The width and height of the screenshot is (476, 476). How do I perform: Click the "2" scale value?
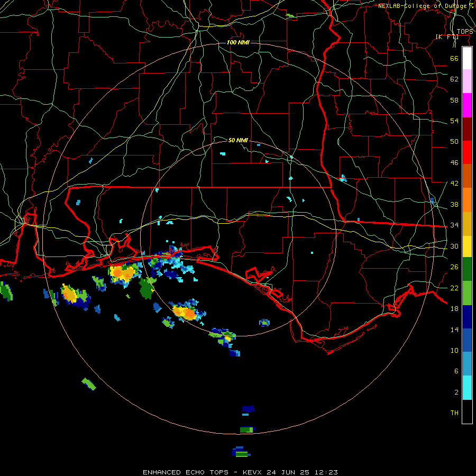456,392
